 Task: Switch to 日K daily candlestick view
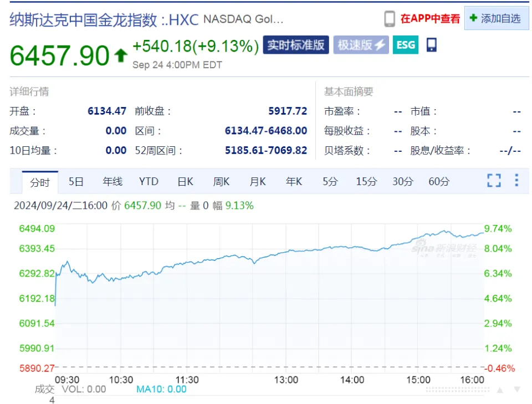185,181
